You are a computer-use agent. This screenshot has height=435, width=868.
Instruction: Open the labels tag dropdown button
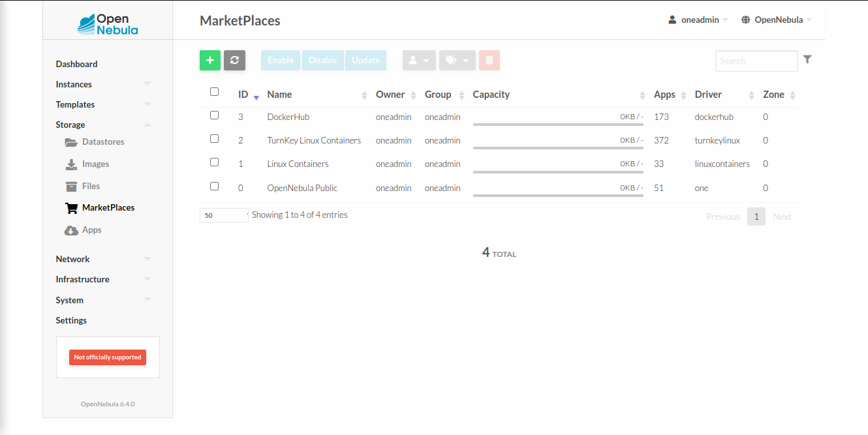coord(457,60)
